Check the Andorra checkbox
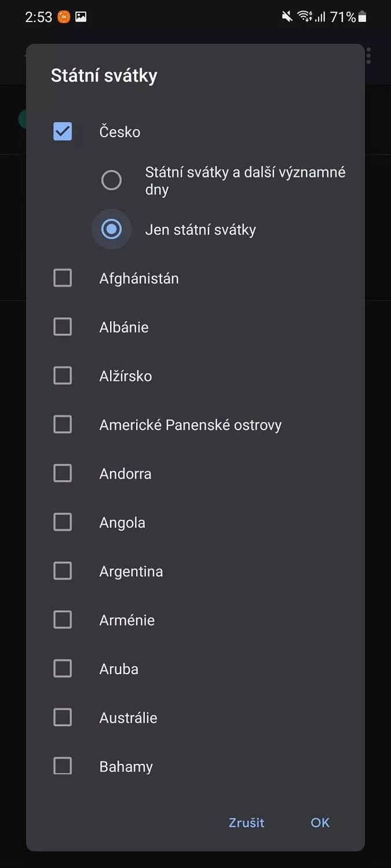 pyautogui.click(x=63, y=473)
